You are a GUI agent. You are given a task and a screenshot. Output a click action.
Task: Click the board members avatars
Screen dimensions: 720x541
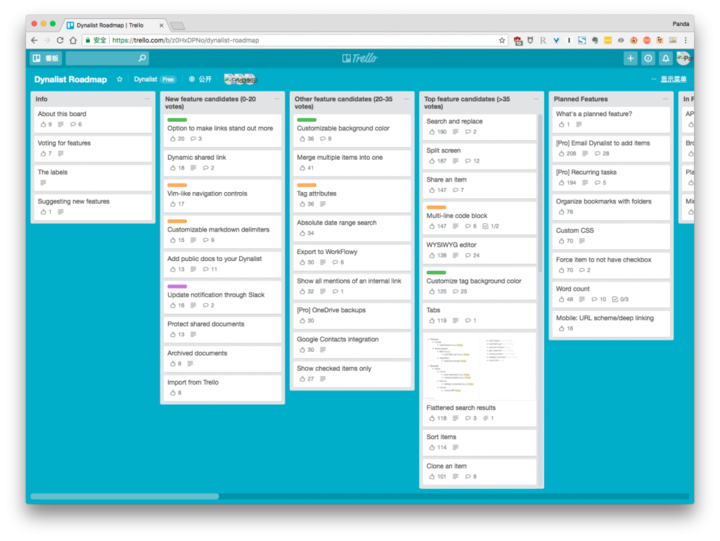(x=240, y=79)
